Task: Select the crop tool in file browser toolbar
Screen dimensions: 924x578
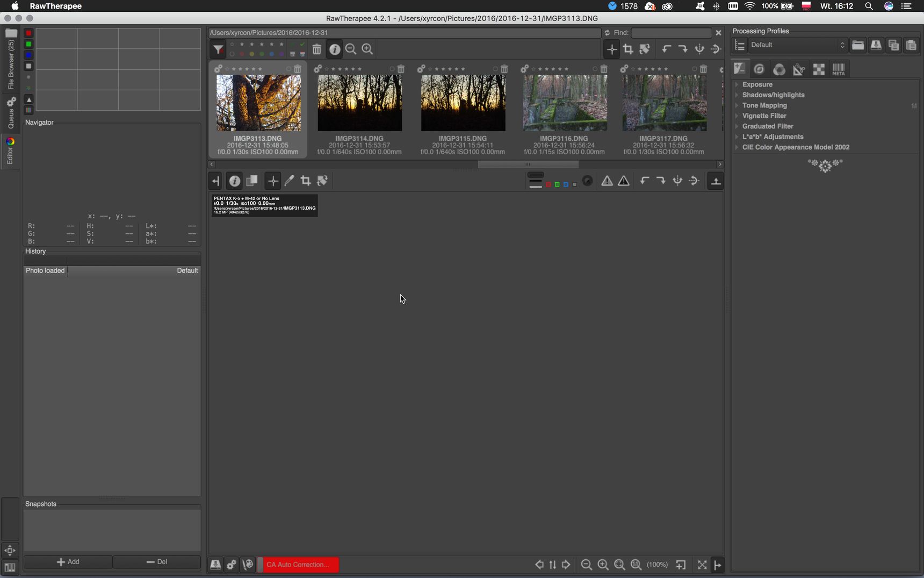Action: click(x=628, y=49)
